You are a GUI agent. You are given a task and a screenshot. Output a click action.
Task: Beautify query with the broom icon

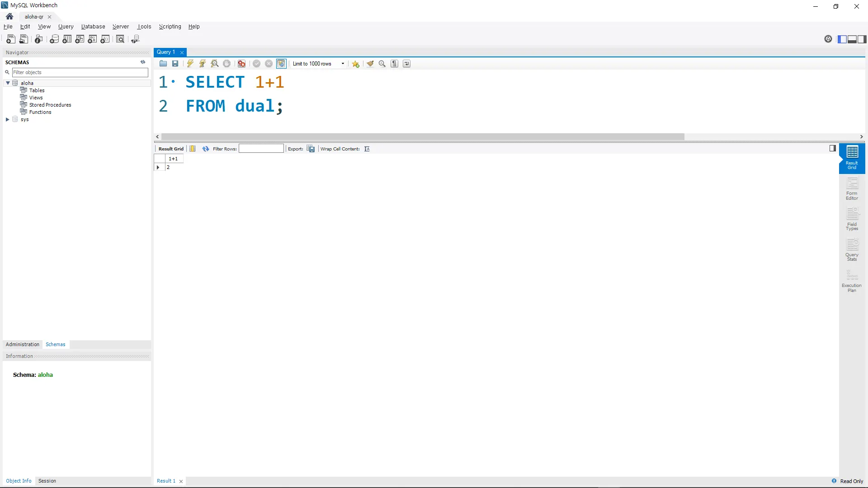370,64
